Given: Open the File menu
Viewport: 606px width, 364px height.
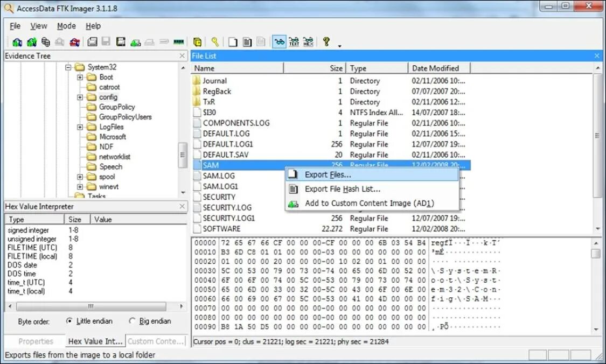Looking at the screenshot, I should click(15, 26).
